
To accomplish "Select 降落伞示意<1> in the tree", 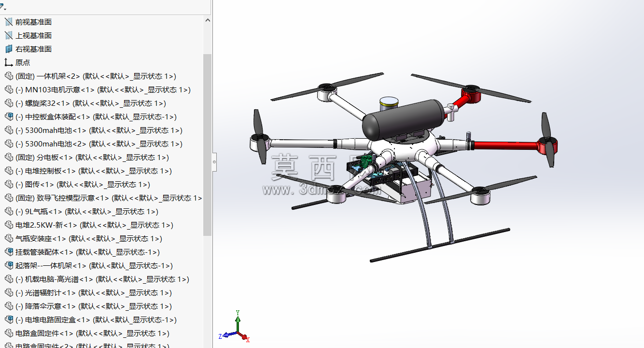I will point(94,306).
